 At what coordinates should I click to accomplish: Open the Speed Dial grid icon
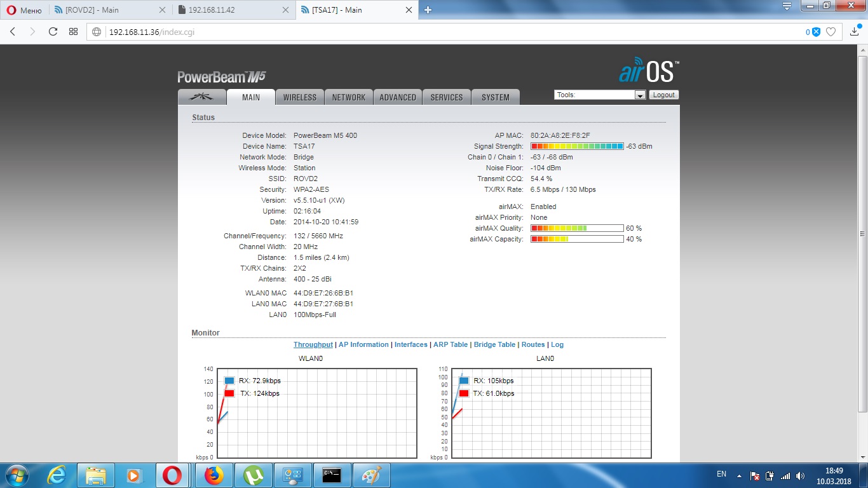tap(73, 32)
